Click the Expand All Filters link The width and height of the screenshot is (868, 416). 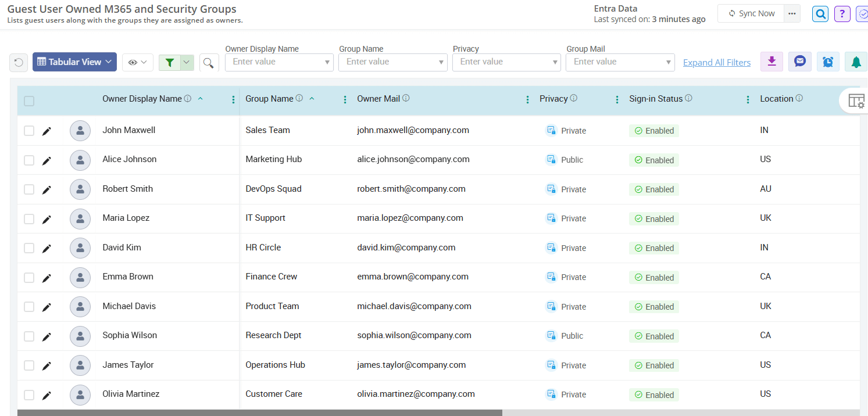click(717, 62)
